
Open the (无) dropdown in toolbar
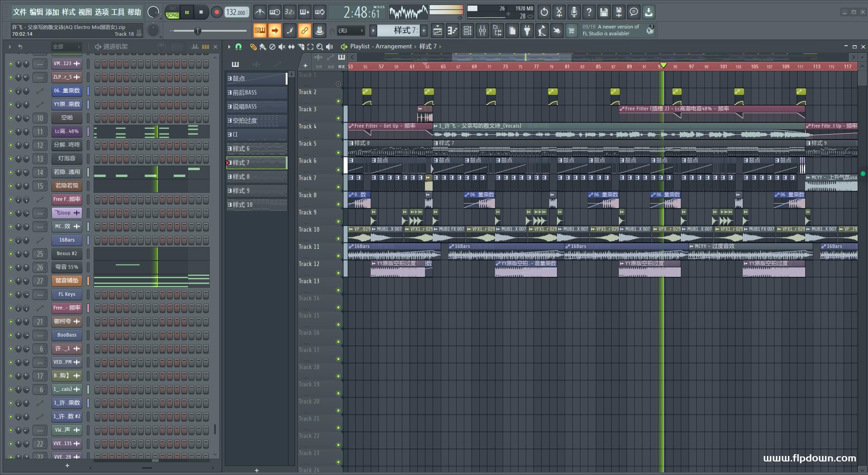tap(351, 31)
